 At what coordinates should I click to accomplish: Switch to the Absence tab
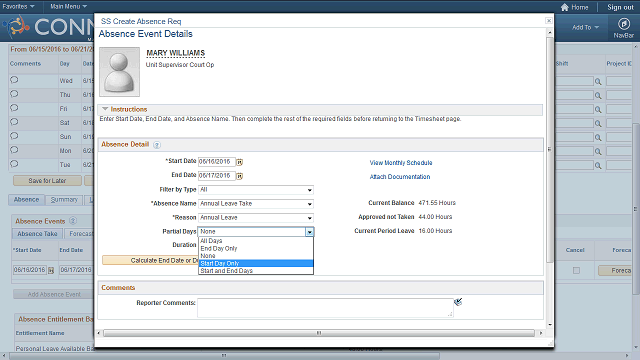27,200
